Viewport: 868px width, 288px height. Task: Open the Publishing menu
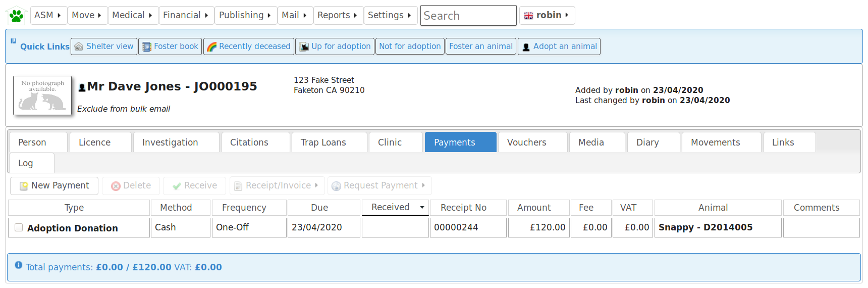[245, 16]
